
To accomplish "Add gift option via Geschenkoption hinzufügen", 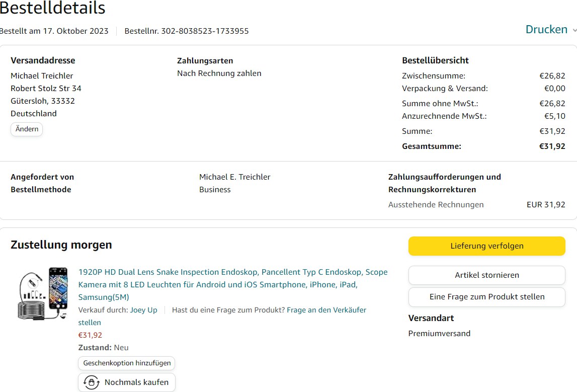I will [127, 363].
